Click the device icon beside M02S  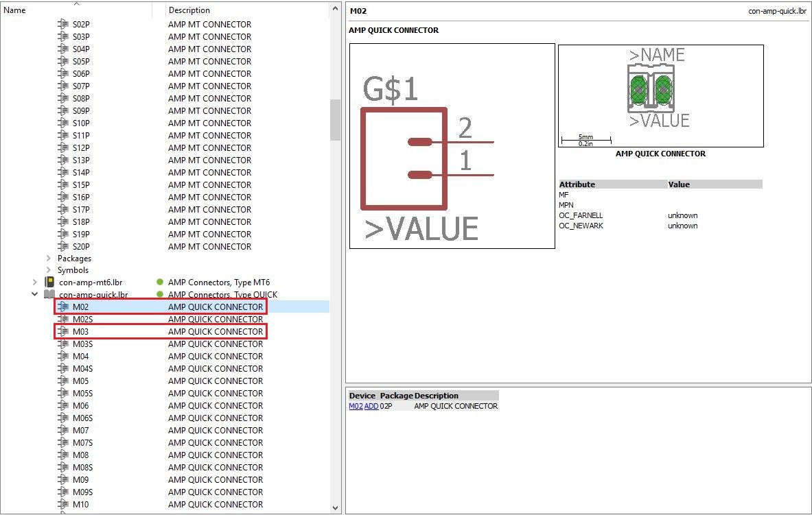coord(63,319)
